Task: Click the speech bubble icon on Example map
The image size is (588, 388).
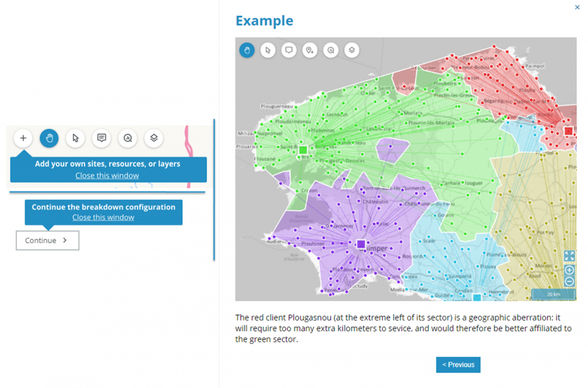Action: (289, 50)
